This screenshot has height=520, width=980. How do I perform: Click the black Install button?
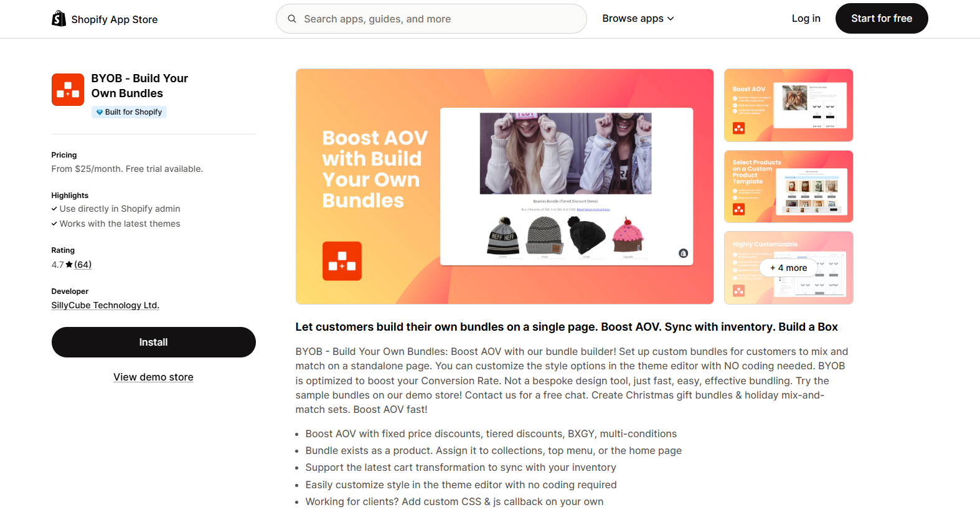[x=154, y=342]
